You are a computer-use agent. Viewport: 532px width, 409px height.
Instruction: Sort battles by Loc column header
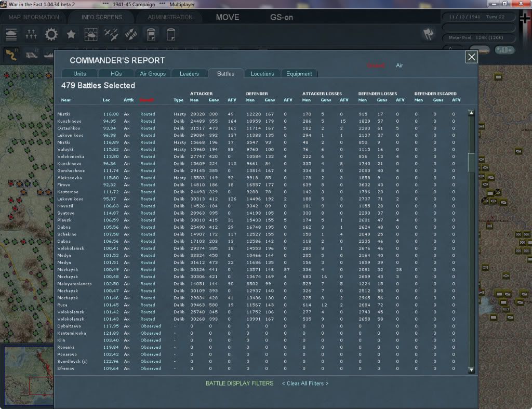click(106, 100)
